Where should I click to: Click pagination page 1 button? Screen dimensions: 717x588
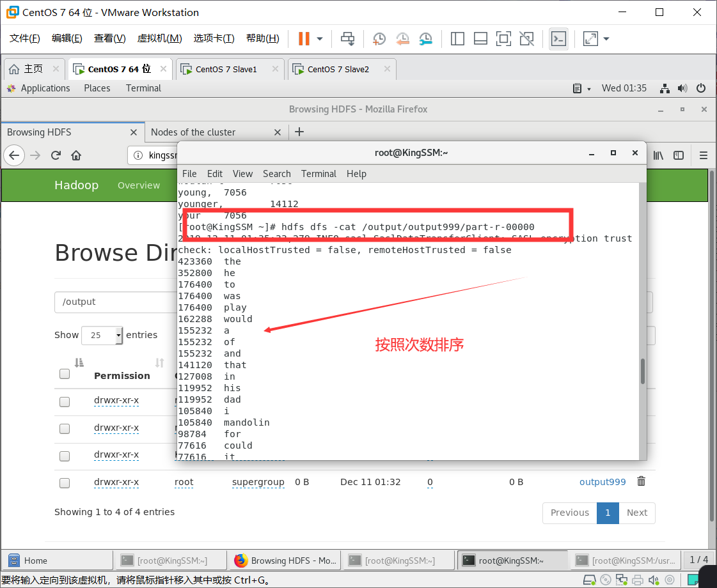608,513
